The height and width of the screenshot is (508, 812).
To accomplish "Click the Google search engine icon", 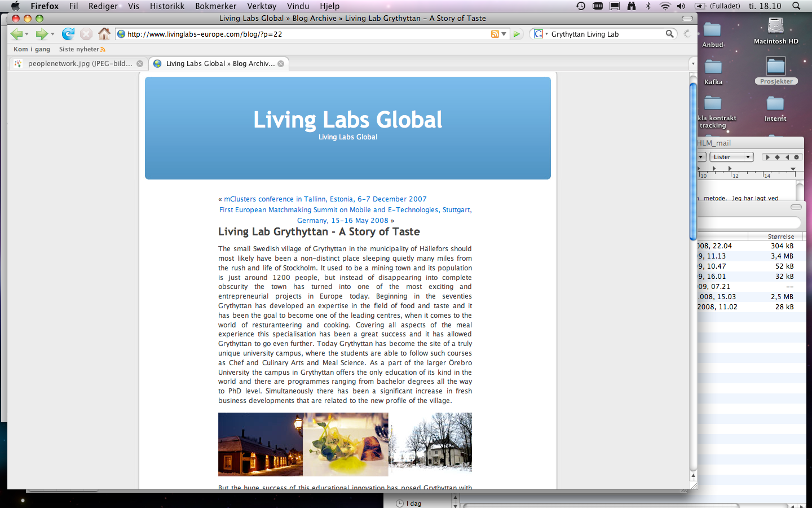I will [539, 34].
